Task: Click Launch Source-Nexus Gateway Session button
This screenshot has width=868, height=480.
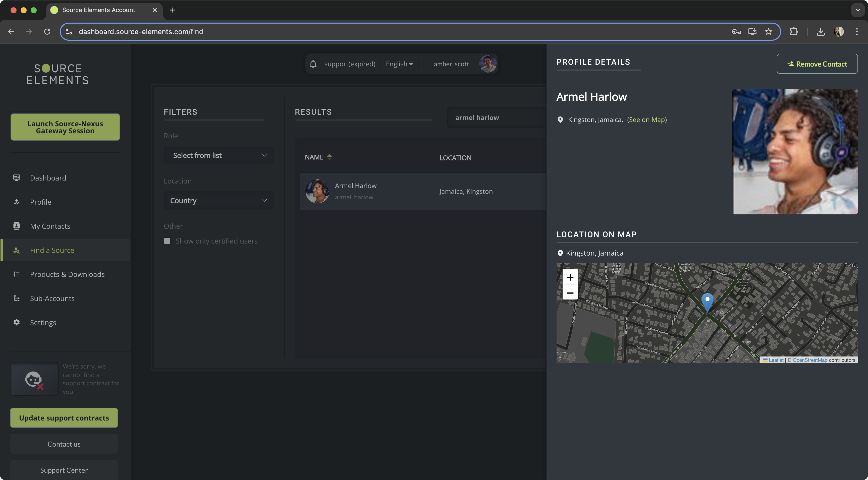Action: pyautogui.click(x=65, y=127)
